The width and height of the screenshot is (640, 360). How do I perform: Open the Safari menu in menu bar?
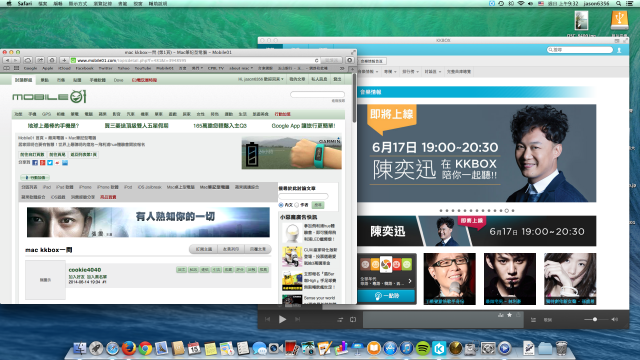pyautogui.click(x=25, y=3)
